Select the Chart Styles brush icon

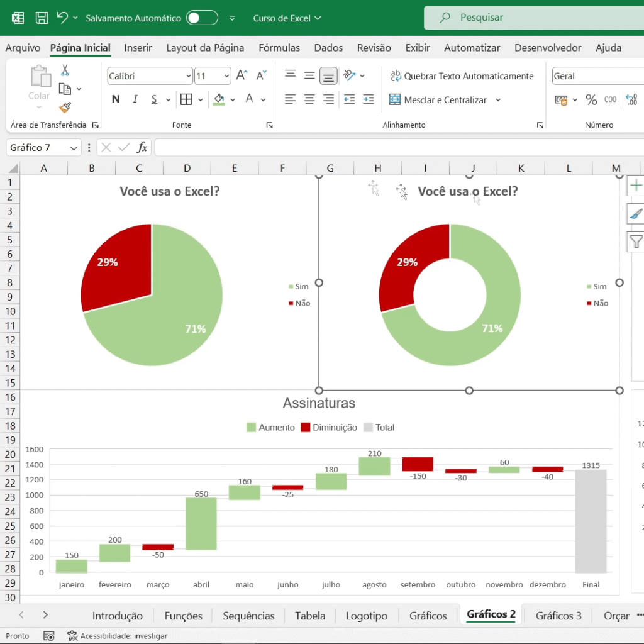[636, 214]
